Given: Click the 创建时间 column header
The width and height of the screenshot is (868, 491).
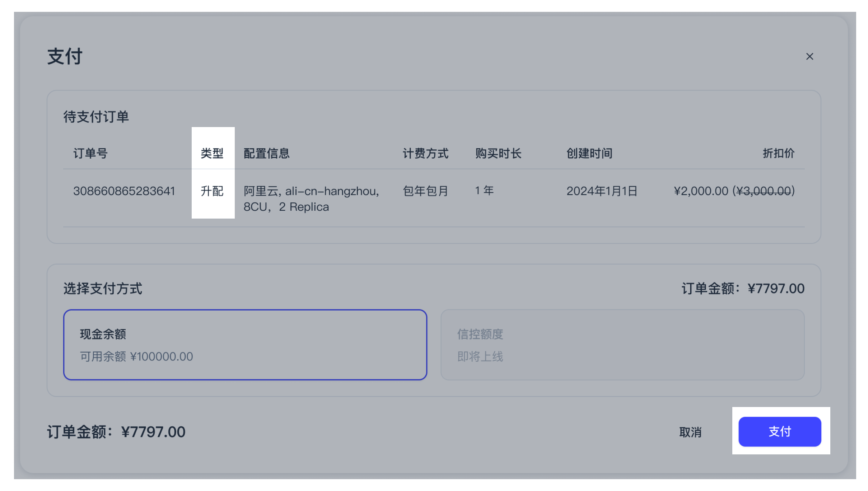Looking at the screenshot, I should point(589,153).
